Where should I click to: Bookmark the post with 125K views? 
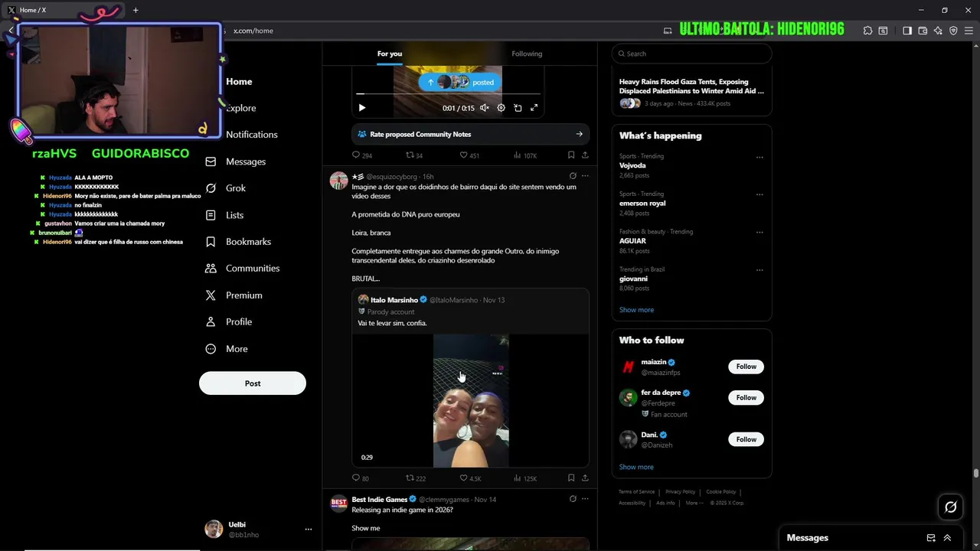point(571,478)
